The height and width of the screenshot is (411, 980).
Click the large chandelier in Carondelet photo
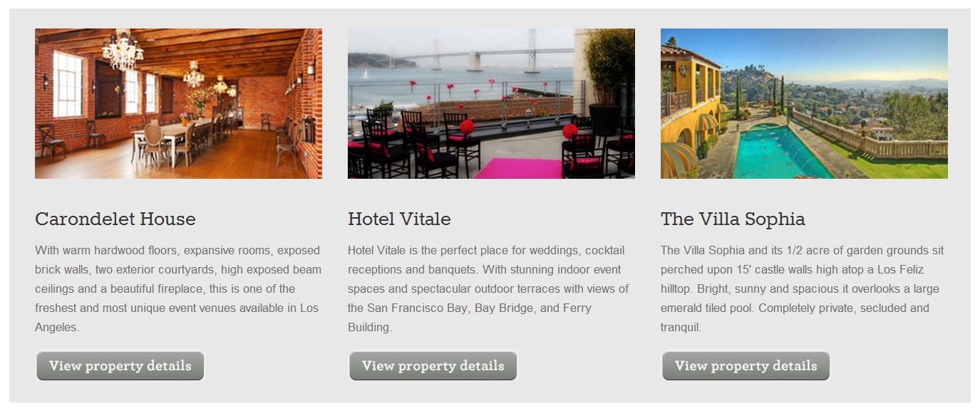point(123,50)
